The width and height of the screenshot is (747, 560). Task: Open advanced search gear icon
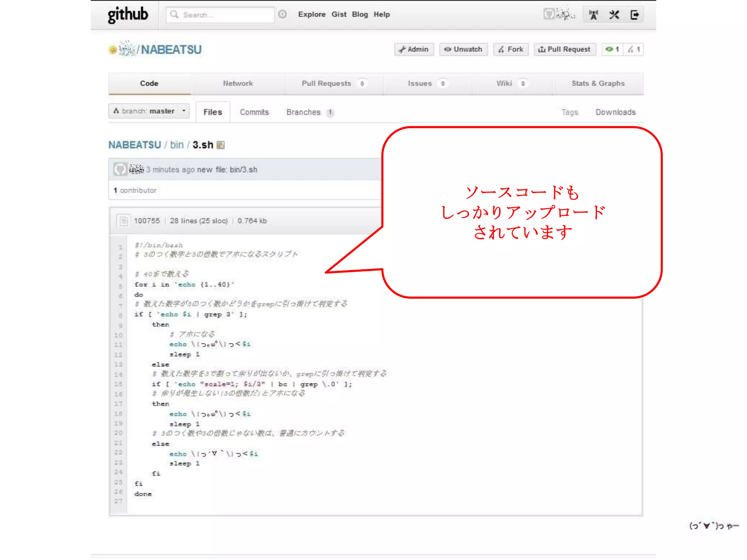[x=282, y=14]
